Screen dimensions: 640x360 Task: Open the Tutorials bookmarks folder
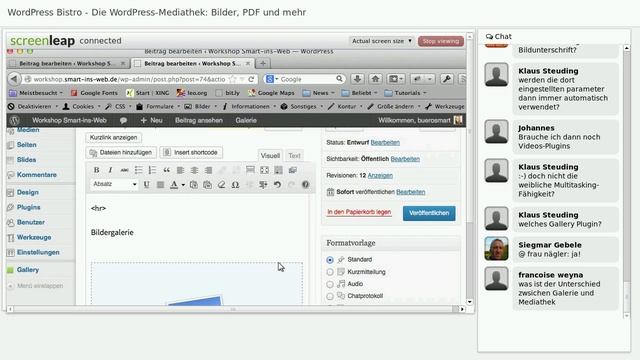(406, 93)
